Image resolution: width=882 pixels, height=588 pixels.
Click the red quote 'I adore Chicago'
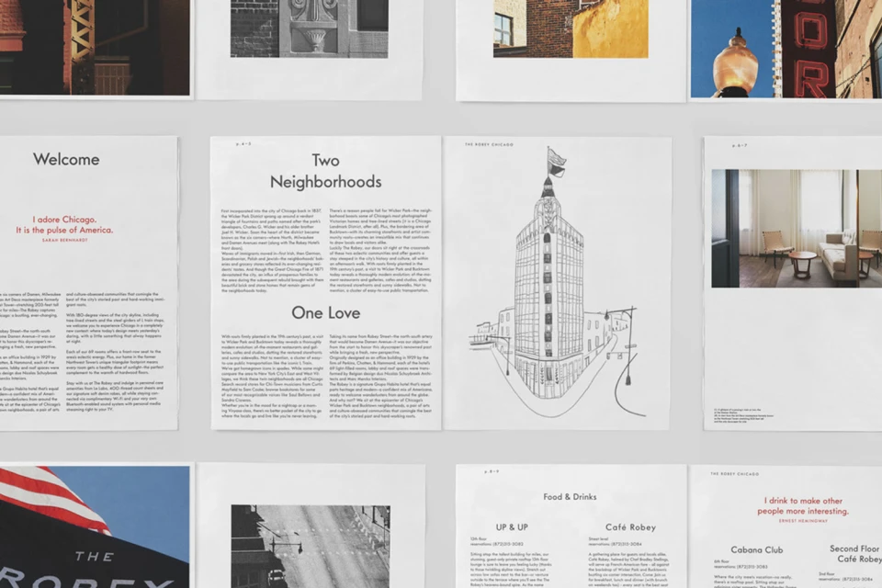[x=66, y=220]
